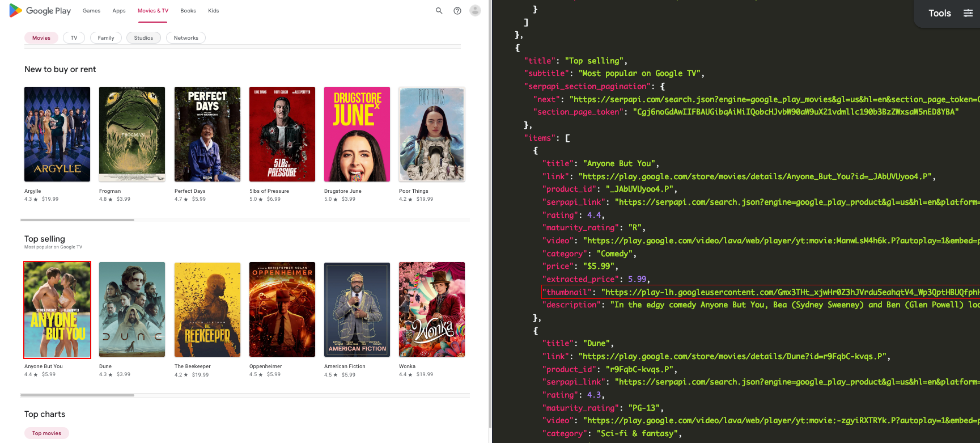The width and height of the screenshot is (980, 443).
Task: Select the Family filter chip
Action: pyautogui.click(x=106, y=38)
